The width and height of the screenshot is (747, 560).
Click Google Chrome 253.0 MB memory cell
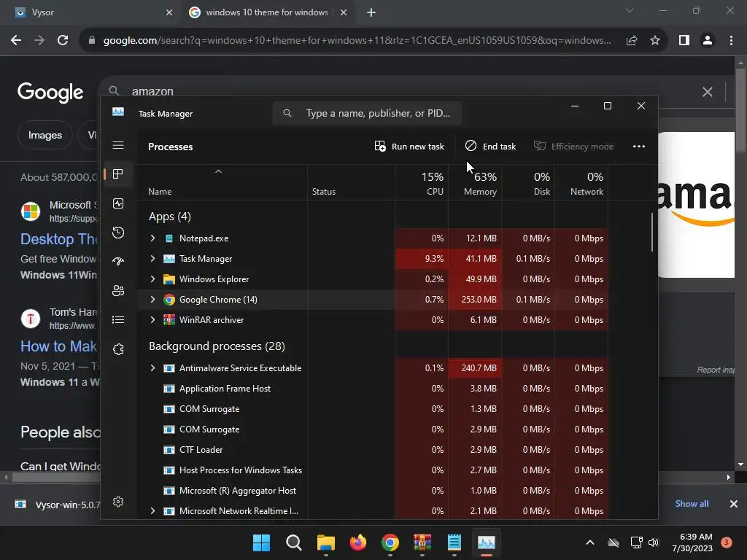coord(475,299)
